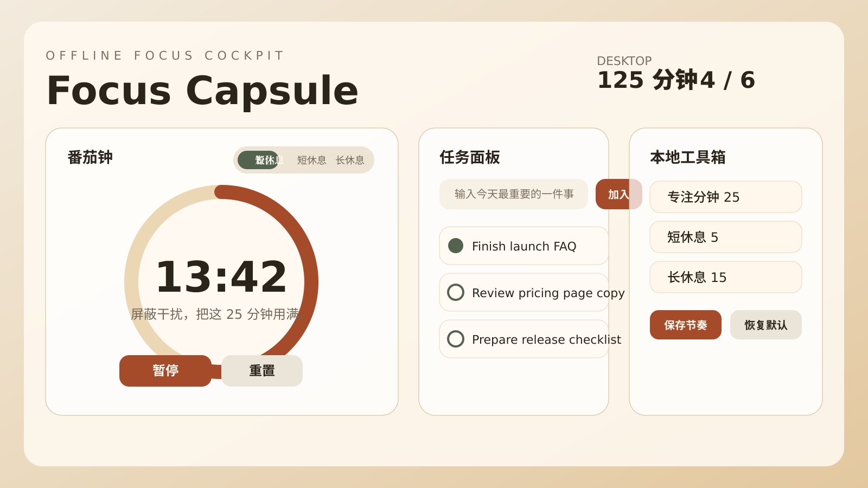Switch to the 短休息 mode tab
The width and height of the screenshot is (868, 488).
pos(311,160)
